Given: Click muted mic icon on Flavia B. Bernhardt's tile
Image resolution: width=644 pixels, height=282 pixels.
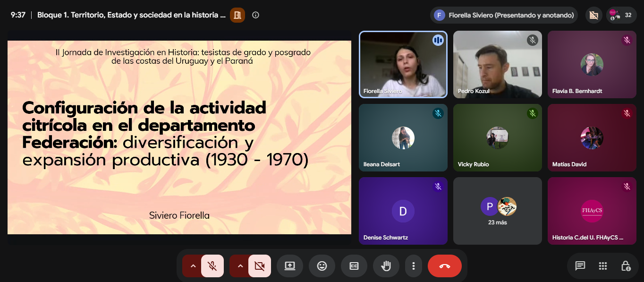Looking at the screenshot, I should [627, 40].
